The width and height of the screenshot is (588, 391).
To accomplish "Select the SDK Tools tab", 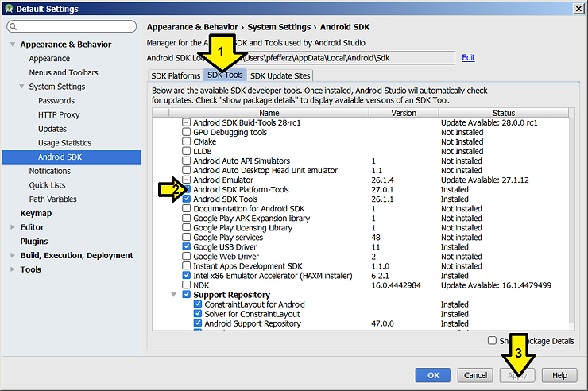I will 225,75.
